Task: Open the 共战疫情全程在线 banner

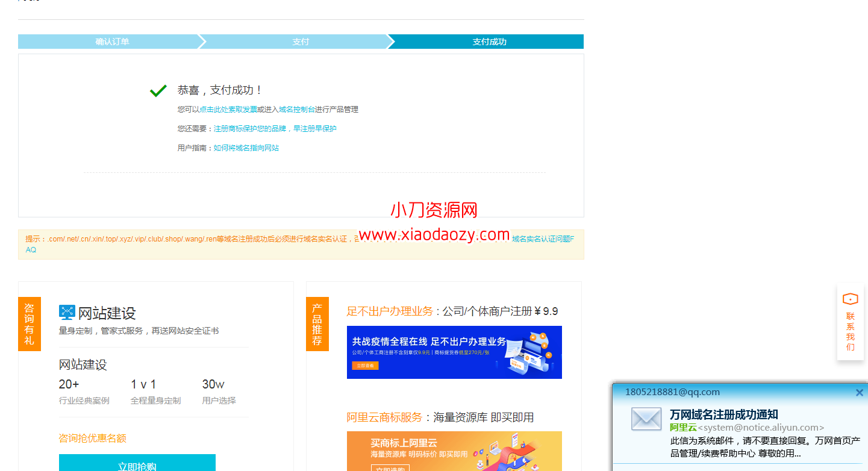Action: point(454,352)
